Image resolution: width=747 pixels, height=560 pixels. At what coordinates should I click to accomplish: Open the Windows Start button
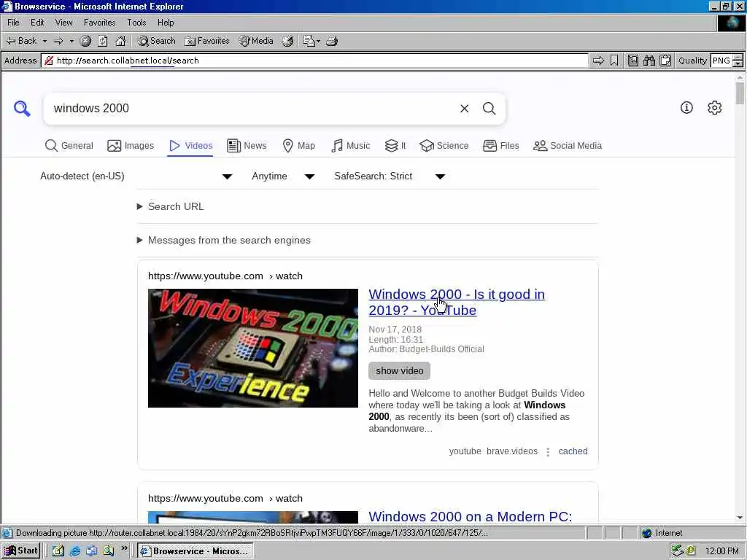pyautogui.click(x=21, y=551)
